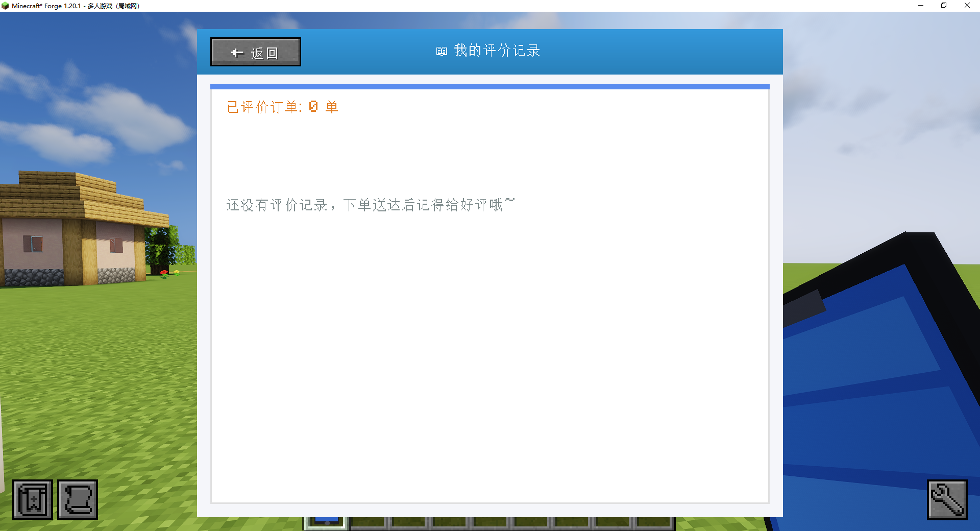Viewport: 980px width, 531px height.
Task: Open the scroll icon button
Action: coord(78,500)
